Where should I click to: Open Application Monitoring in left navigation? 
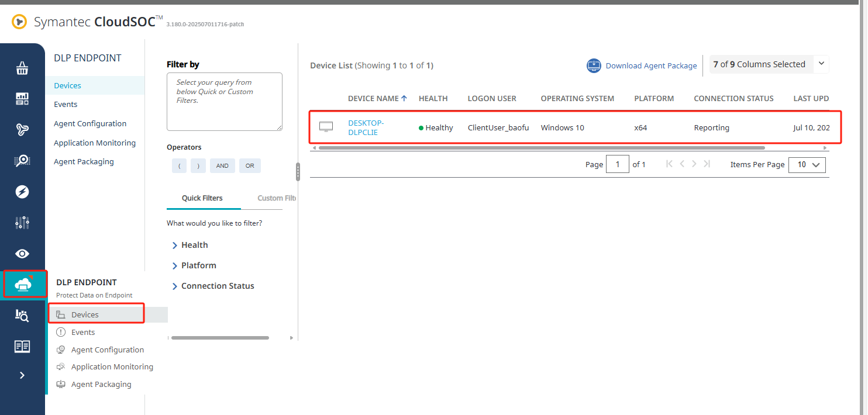(x=95, y=143)
